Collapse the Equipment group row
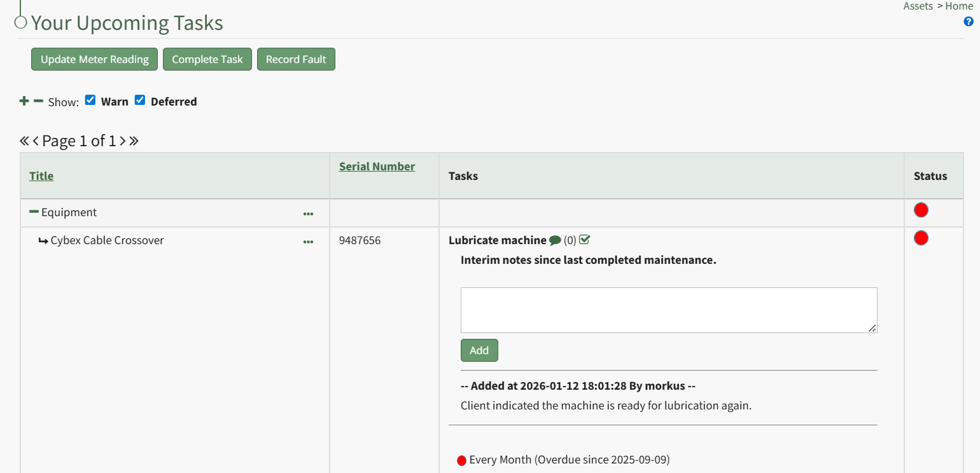The image size is (980, 473). (x=34, y=212)
